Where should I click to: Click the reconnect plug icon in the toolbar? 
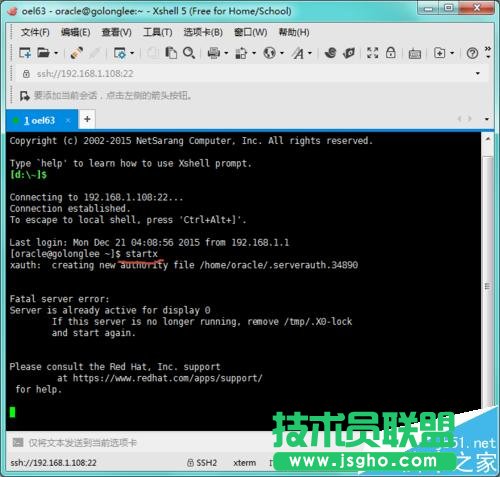77,53
